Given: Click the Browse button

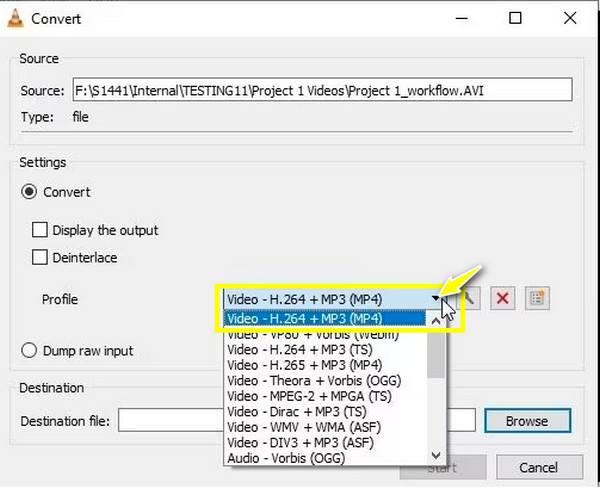Looking at the screenshot, I should click(x=528, y=421).
